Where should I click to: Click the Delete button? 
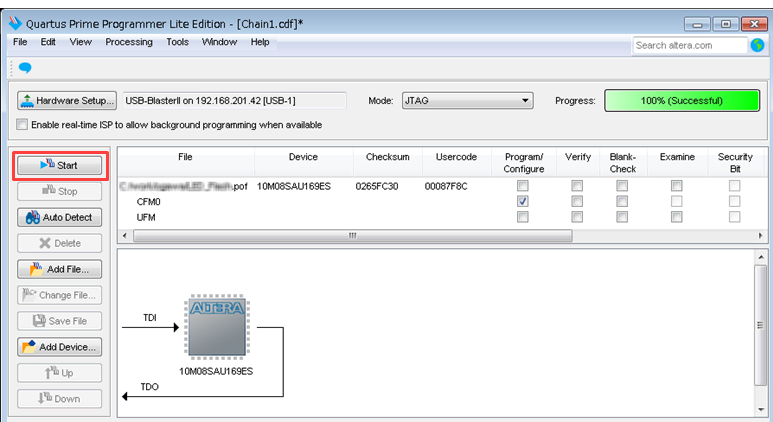tap(60, 243)
